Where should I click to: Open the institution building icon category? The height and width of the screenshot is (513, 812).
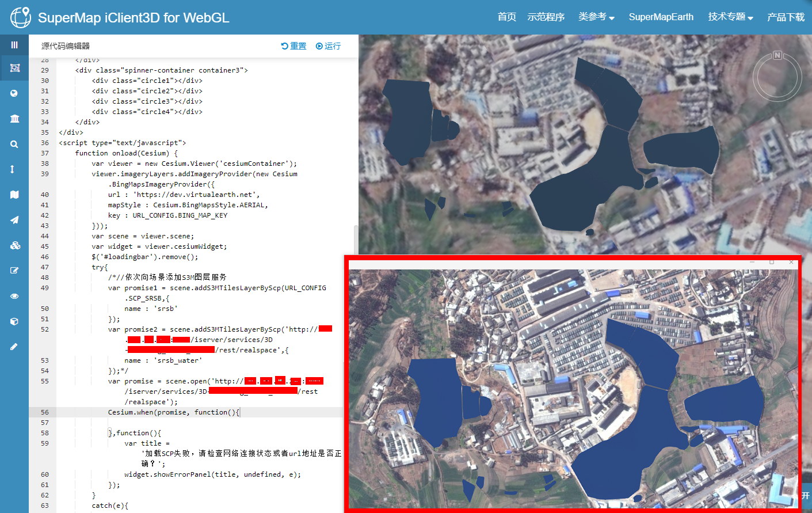click(14, 119)
